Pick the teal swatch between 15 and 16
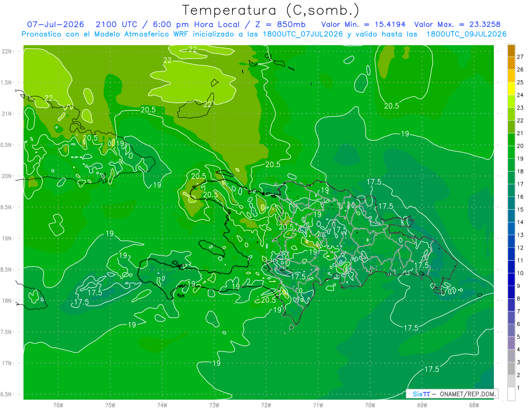Viewport: 532px width, 411px height. pyautogui.click(x=511, y=203)
